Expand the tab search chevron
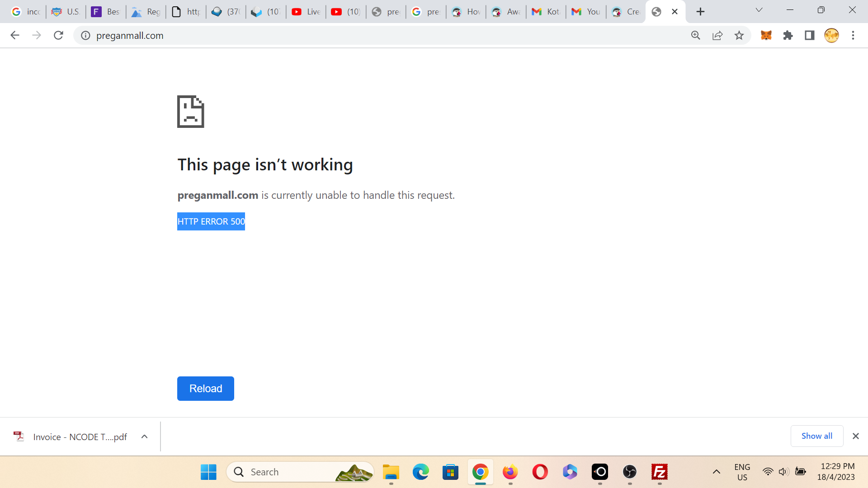868x488 pixels. click(x=759, y=10)
